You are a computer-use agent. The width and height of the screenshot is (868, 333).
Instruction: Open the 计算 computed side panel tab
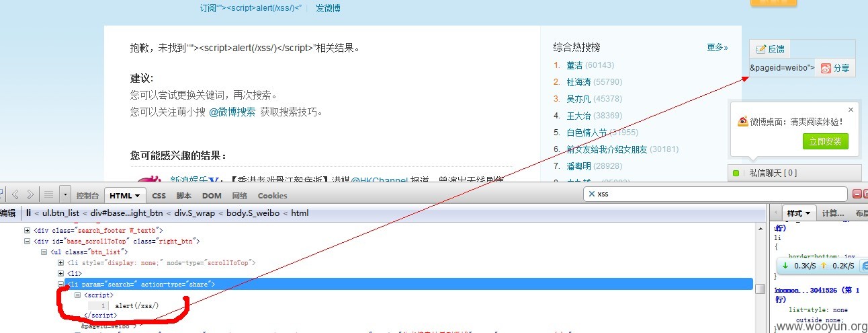(x=832, y=213)
